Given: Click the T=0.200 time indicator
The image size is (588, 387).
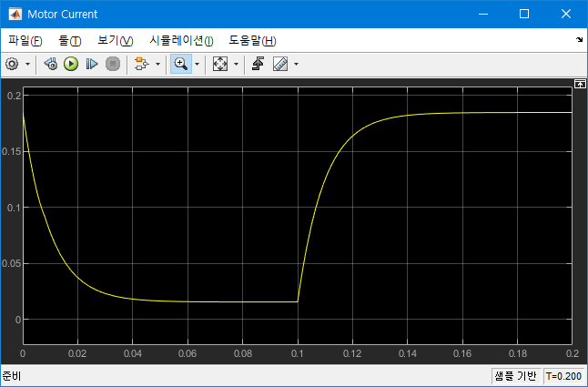Looking at the screenshot, I should (563, 376).
